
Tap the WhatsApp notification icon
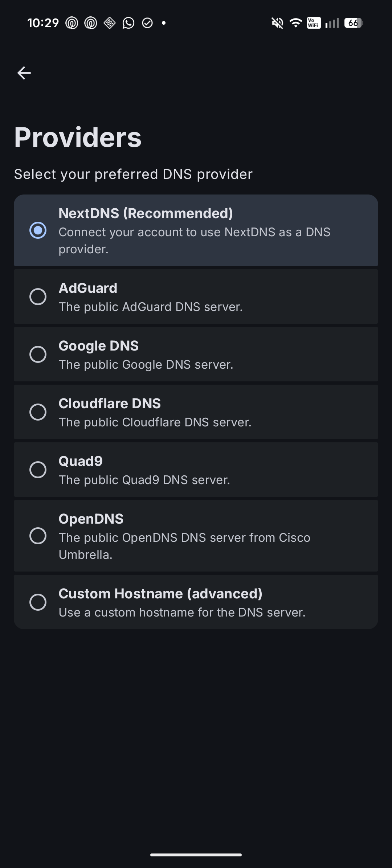(x=128, y=23)
